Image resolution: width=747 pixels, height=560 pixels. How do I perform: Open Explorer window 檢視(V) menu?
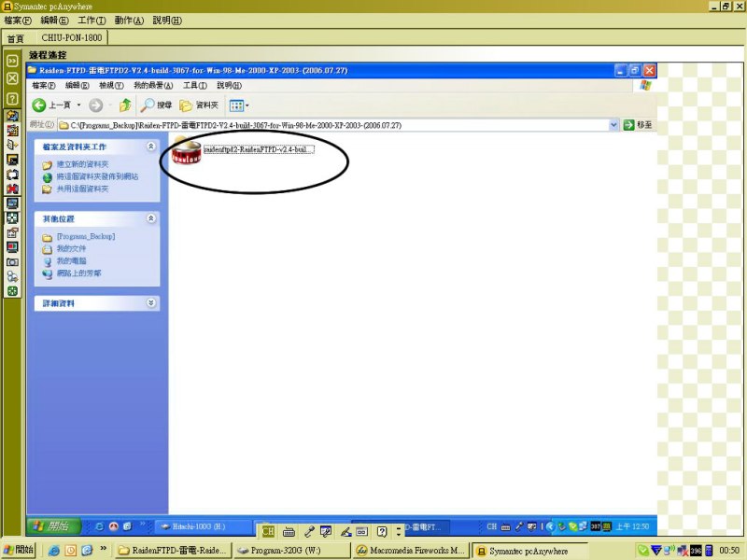[x=111, y=85]
